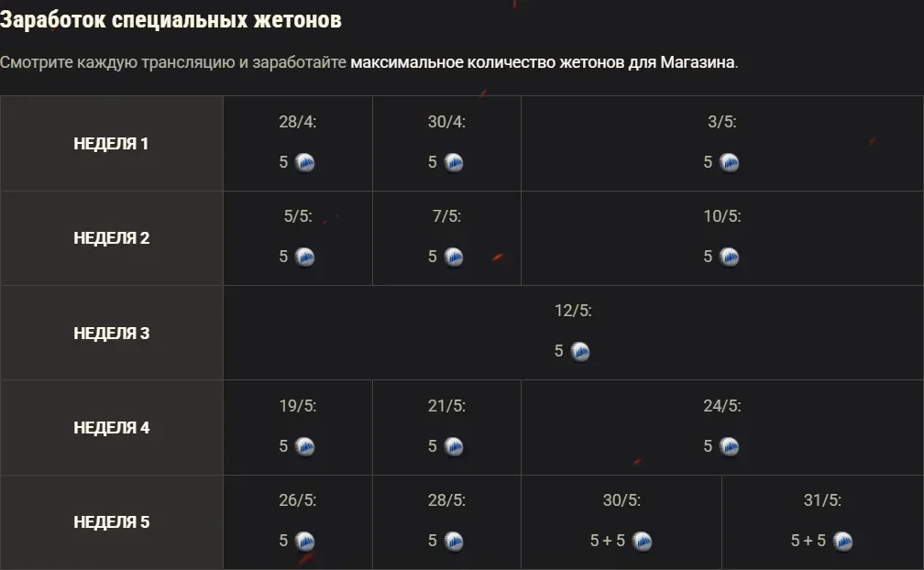This screenshot has height=570, width=924.
Task: Click the token icon under 30/4
Action: point(454,163)
